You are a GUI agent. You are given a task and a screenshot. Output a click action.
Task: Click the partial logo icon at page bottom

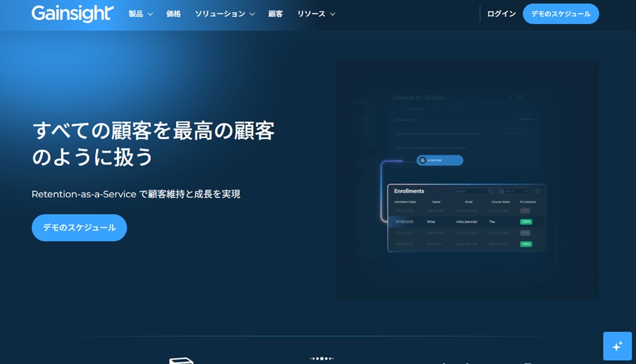click(x=181, y=360)
